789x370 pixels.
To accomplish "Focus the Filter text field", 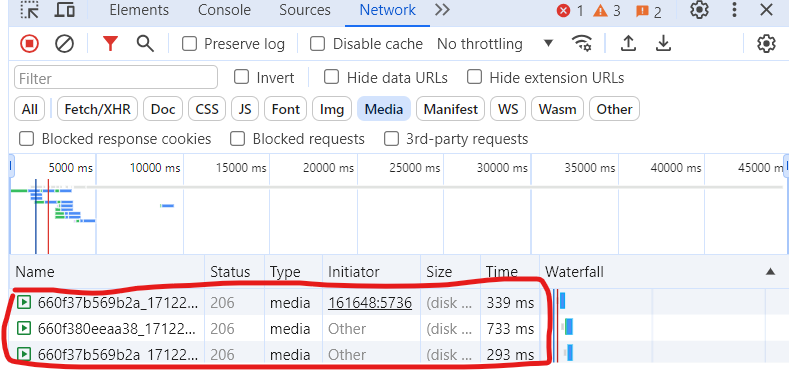I will point(116,78).
